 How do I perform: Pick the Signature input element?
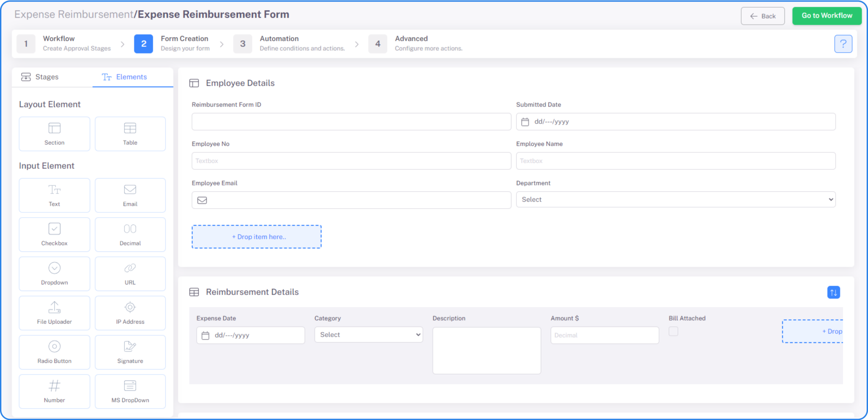[130, 352]
